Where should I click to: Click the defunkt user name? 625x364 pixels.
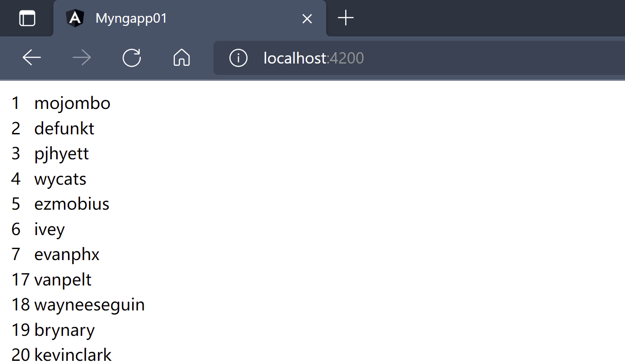coord(64,128)
